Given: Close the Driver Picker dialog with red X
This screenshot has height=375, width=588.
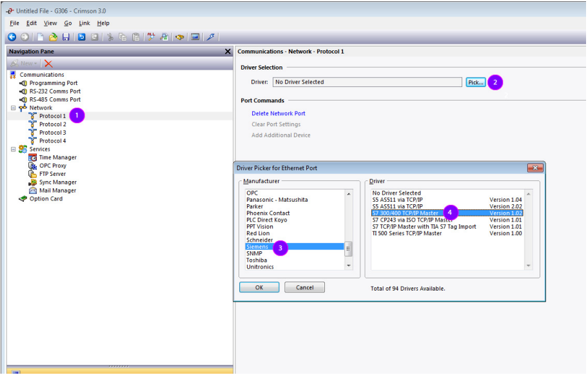Looking at the screenshot, I should pos(535,168).
